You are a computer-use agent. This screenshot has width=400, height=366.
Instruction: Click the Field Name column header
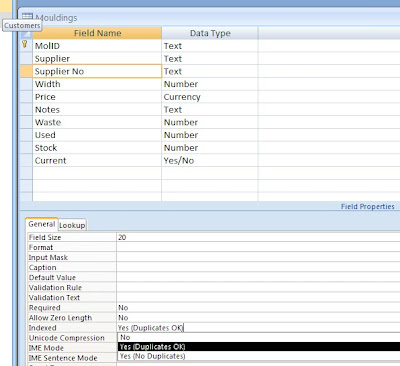pyautogui.click(x=97, y=33)
